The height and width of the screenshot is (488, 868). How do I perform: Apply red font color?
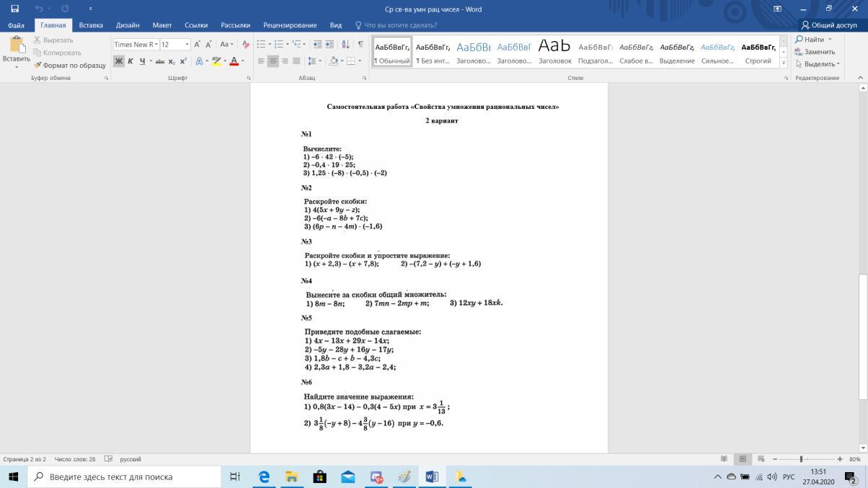coord(234,61)
